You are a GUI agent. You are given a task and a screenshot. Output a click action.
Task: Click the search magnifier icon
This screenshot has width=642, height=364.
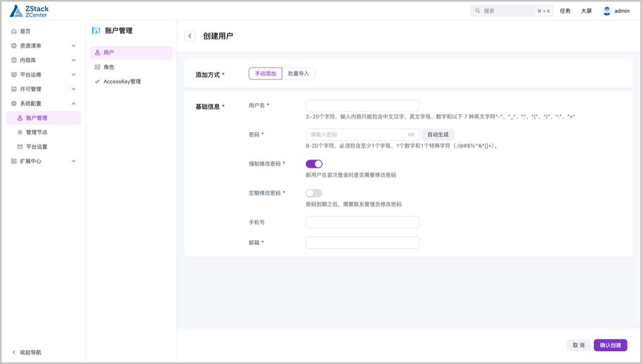477,11
